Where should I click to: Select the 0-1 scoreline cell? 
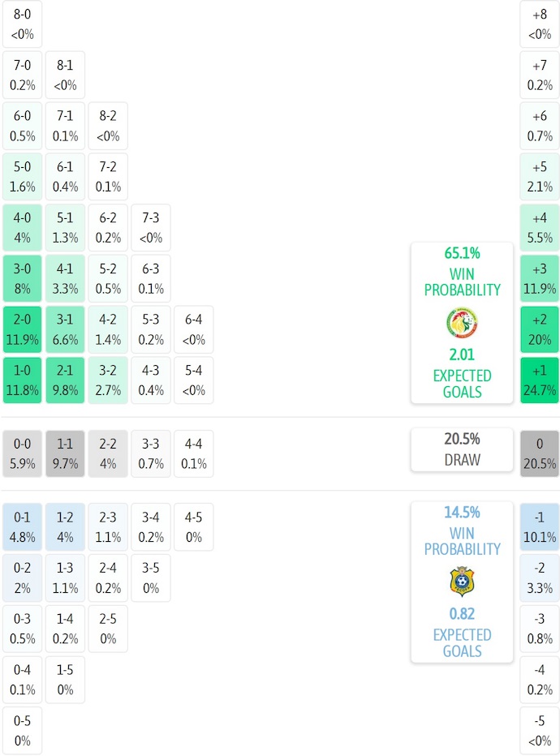tap(23, 526)
